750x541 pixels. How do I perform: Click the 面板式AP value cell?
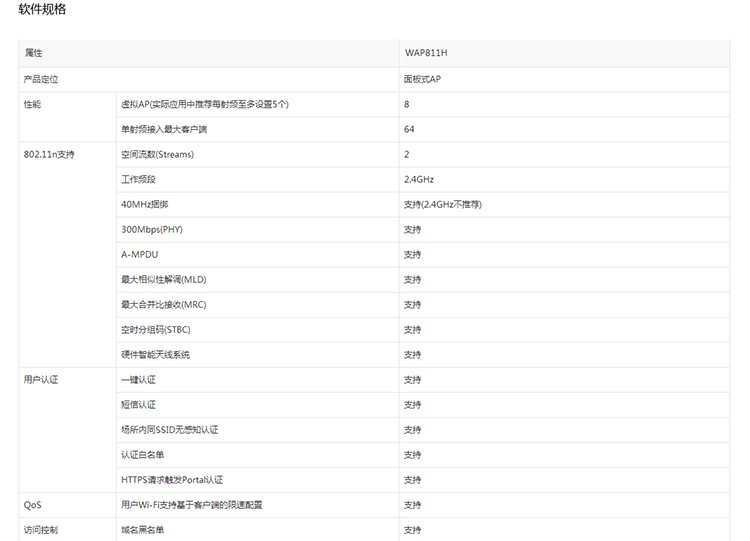pos(564,79)
